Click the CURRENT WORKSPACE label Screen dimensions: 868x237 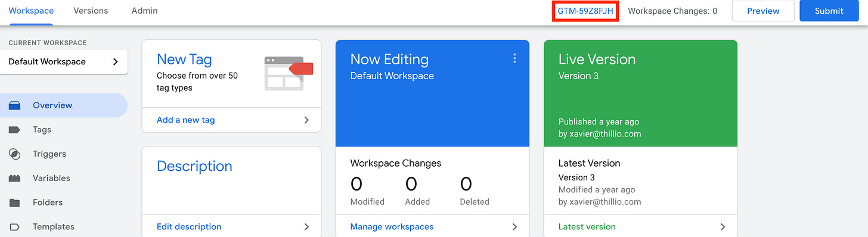[48, 43]
